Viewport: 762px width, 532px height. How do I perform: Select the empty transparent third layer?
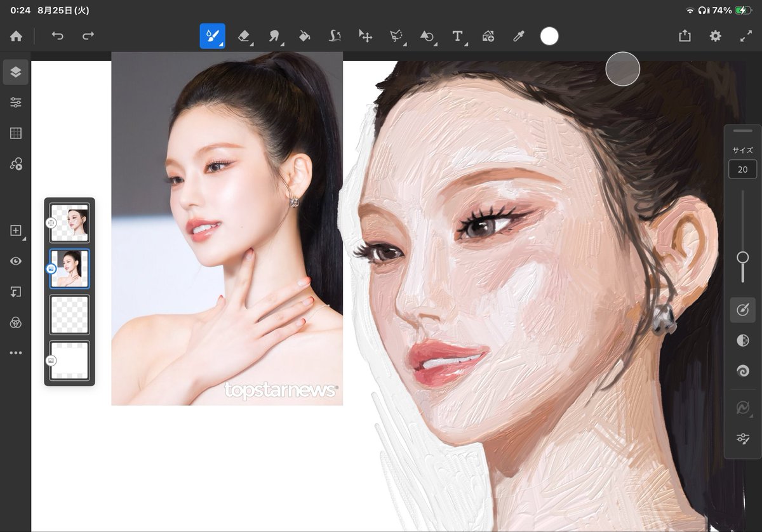pyautogui.click(x=69, y=314)
